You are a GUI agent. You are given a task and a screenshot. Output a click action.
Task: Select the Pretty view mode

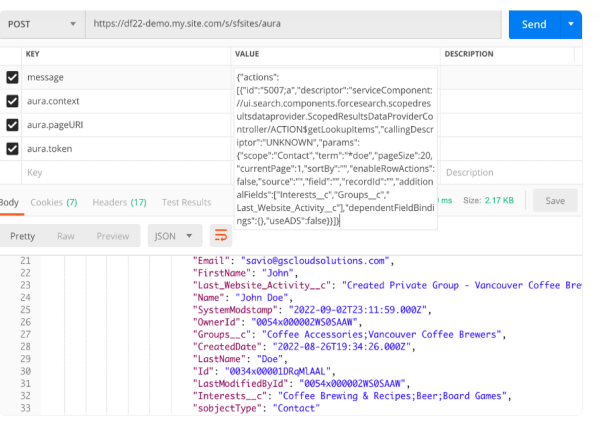click(22, 236)
